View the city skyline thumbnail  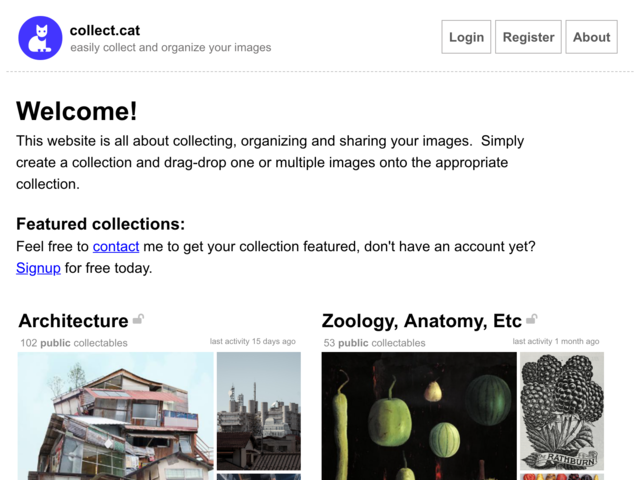[x=259, y=411]
